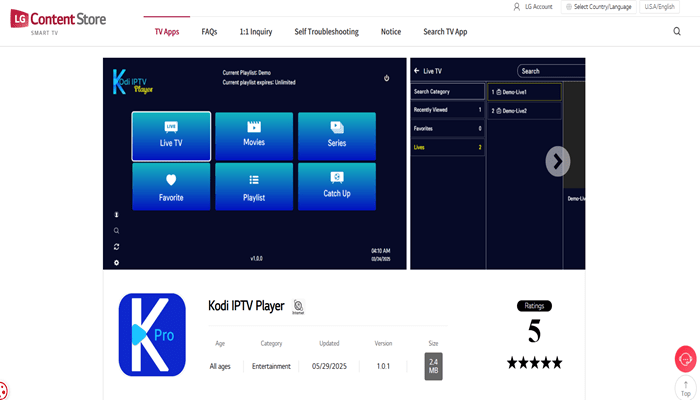This screenshot has width=700, height=400.
Task: Switch to TV Apps tab
Action: pos(167,32)
